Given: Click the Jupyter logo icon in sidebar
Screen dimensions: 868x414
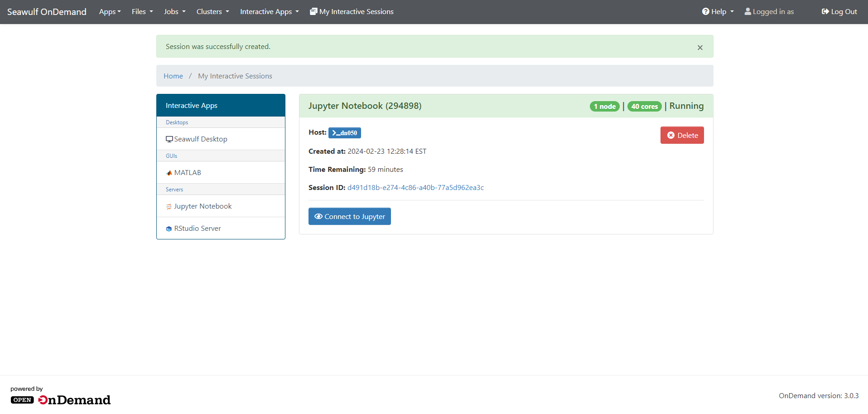Looking at the screenshot, I should click(x=169, y=207).
